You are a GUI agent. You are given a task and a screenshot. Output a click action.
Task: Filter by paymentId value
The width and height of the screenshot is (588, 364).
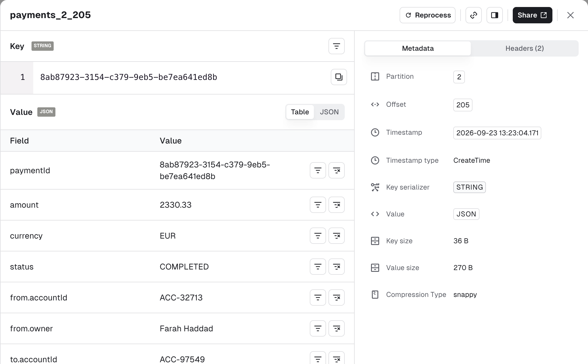point(318,170)
